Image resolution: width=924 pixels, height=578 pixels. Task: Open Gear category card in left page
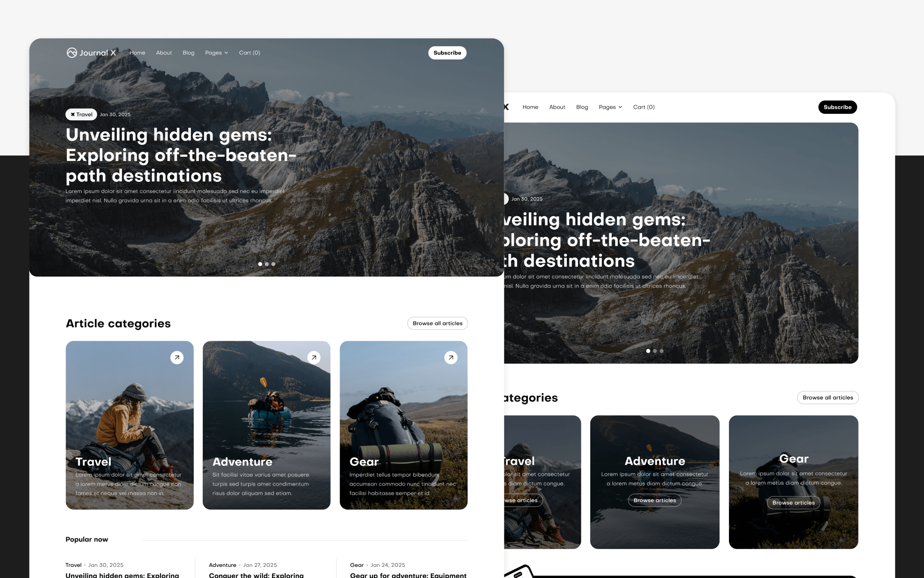tap(403, 425)
